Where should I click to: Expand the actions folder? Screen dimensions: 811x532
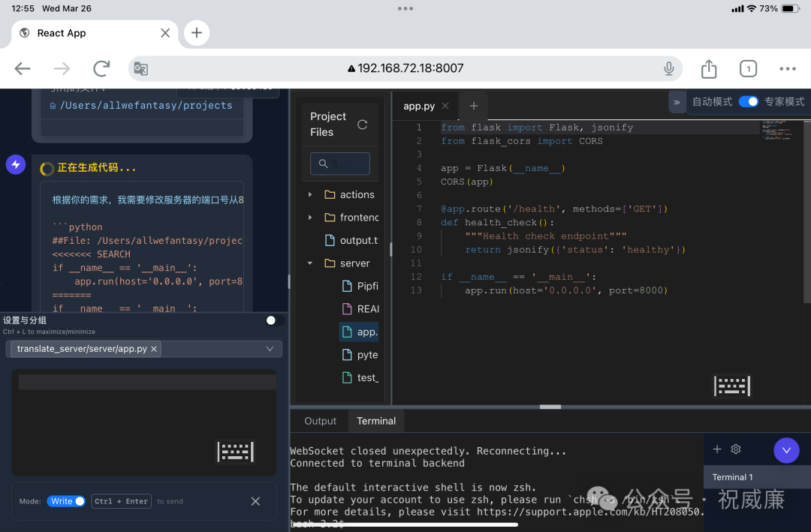pos(310,194)
